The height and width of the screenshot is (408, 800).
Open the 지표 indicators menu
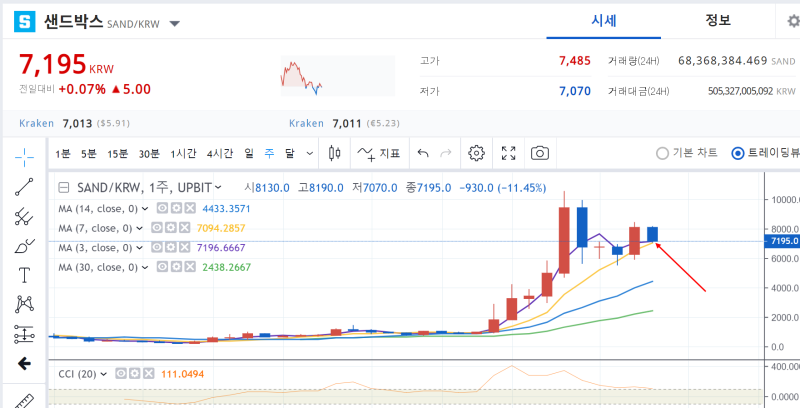click(x=378, y=153)
